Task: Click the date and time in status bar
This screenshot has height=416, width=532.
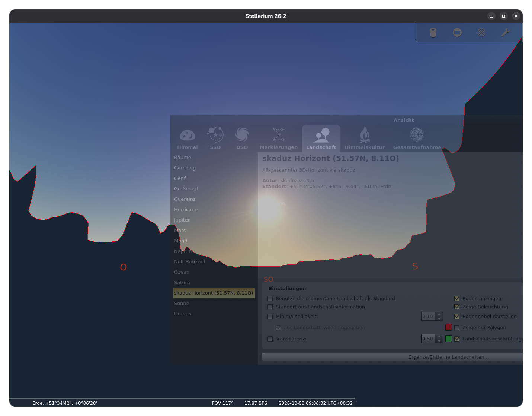Action: point(315,403)
